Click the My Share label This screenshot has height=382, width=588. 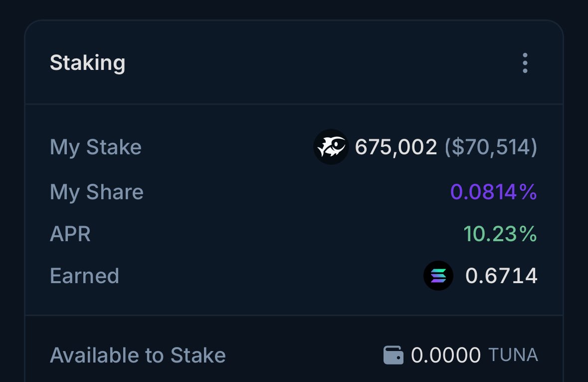pyautogui.click(x=97, y=192)
